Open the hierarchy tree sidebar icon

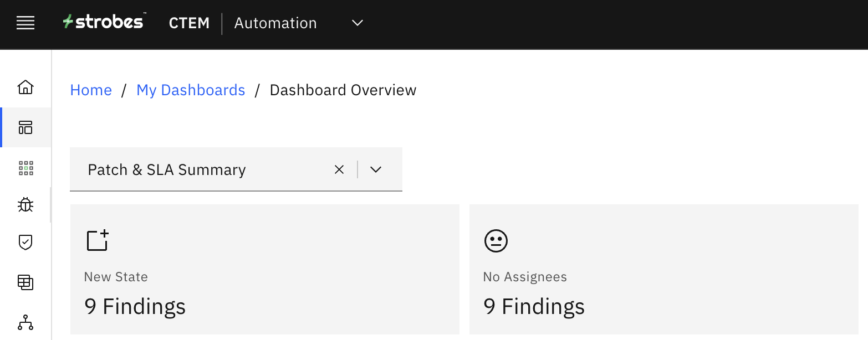pos(25,322)
